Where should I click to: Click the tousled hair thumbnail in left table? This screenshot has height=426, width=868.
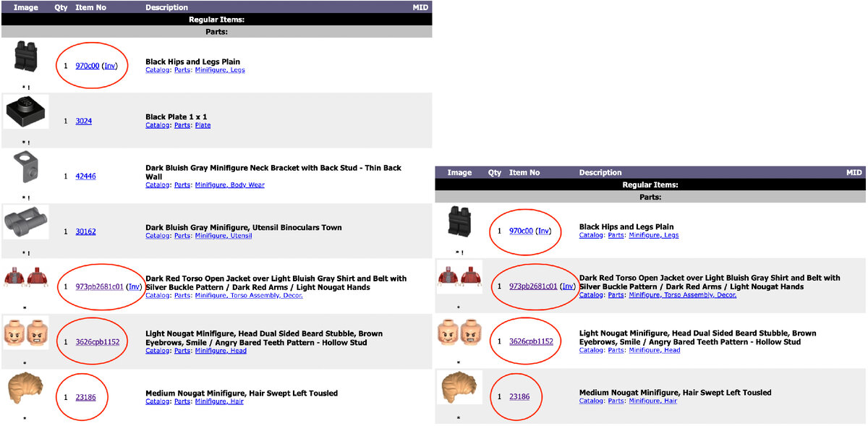(26, 388)
